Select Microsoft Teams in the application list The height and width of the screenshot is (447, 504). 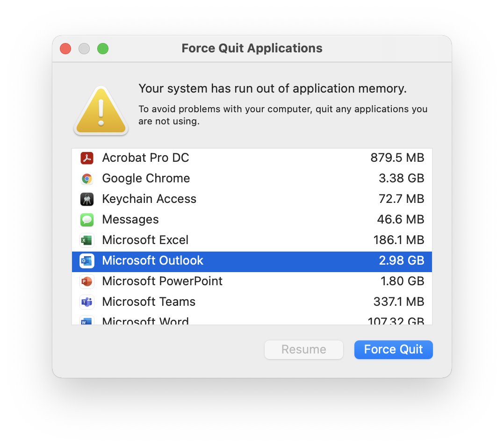pyautogui.click(x=252, y=302)
